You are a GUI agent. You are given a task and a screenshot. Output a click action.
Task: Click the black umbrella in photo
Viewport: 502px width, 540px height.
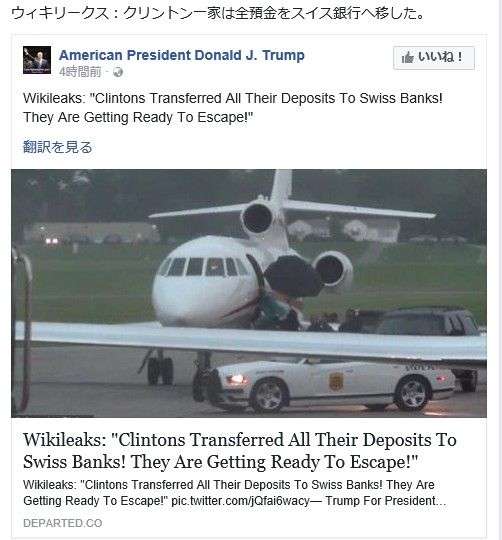(293, 276)
